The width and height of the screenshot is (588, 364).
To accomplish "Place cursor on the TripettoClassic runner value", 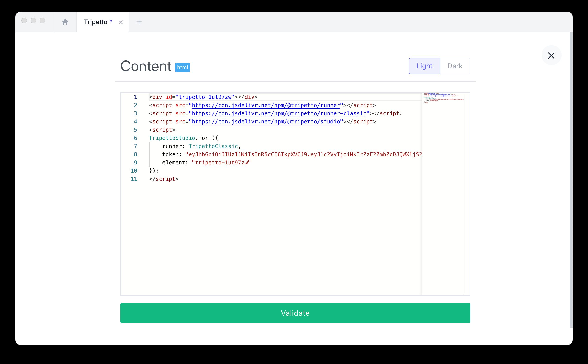I will click(x=213, y=146).
